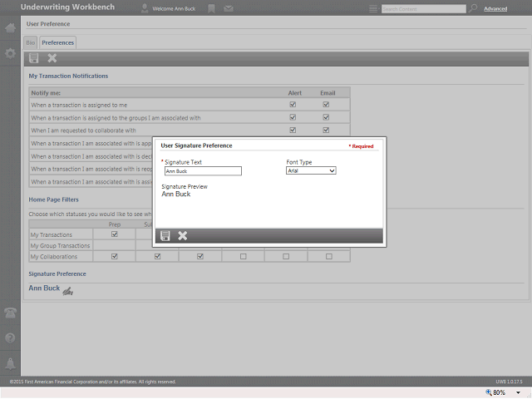This screenshot has height=399, width=532.
Task: Click the 80% zoom magnifier icon
Action: (x=489, y=392)
